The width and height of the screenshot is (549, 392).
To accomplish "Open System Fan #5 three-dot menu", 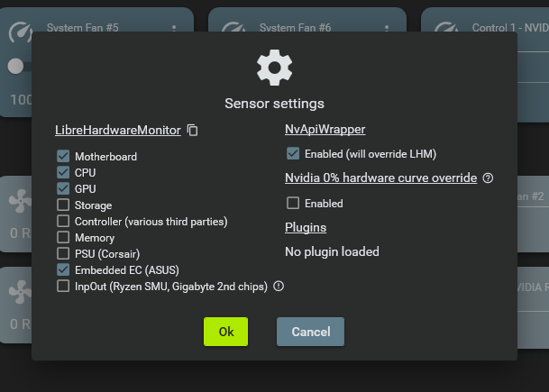I will 174,29.
